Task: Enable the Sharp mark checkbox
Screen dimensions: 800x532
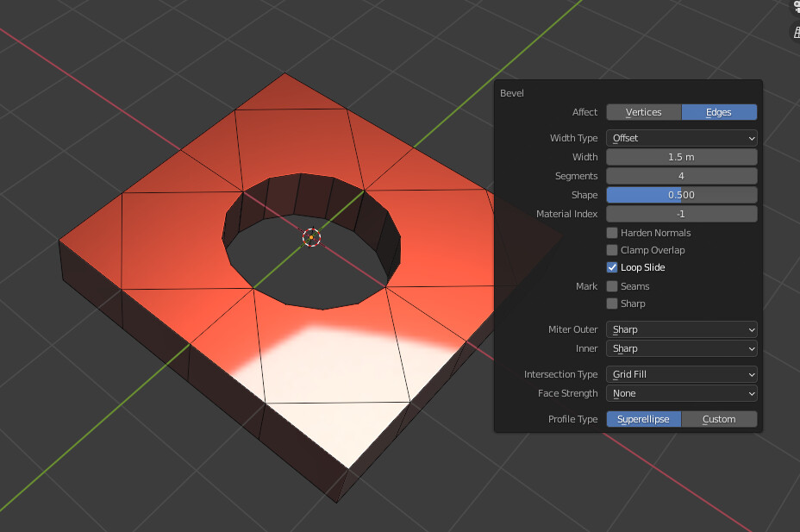Action: click(x=612, y=304)
